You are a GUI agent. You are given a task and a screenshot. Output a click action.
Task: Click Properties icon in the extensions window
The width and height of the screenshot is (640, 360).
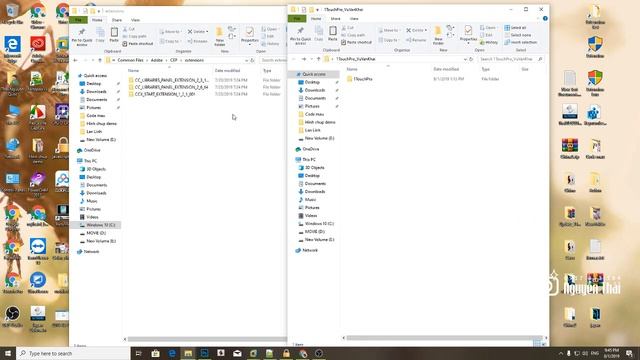coord(249,32)
